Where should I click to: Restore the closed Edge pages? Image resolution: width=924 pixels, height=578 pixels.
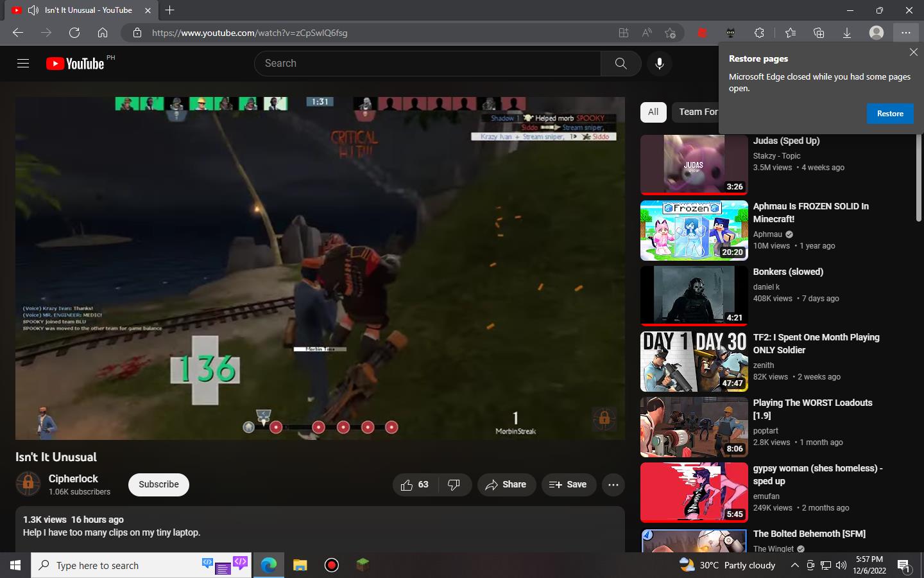[890, 114]
